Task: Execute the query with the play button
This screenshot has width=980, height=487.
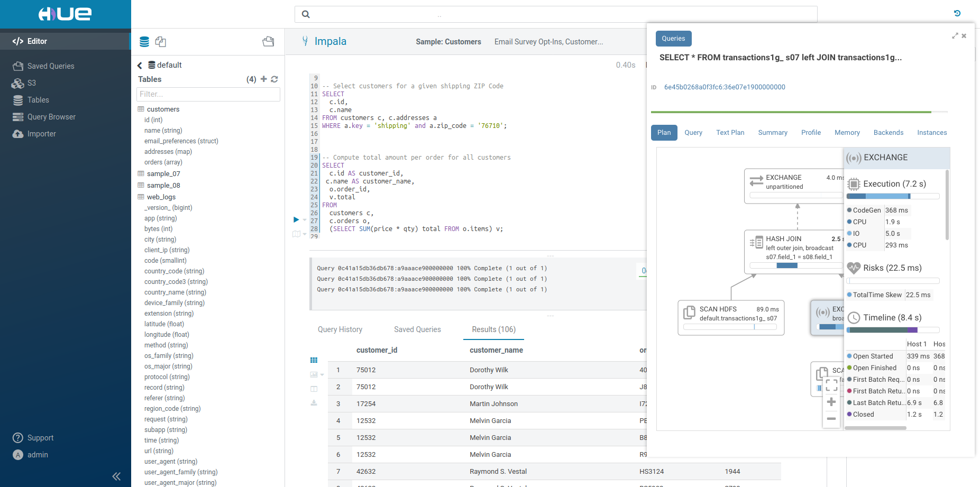Action: pos(295,219)
